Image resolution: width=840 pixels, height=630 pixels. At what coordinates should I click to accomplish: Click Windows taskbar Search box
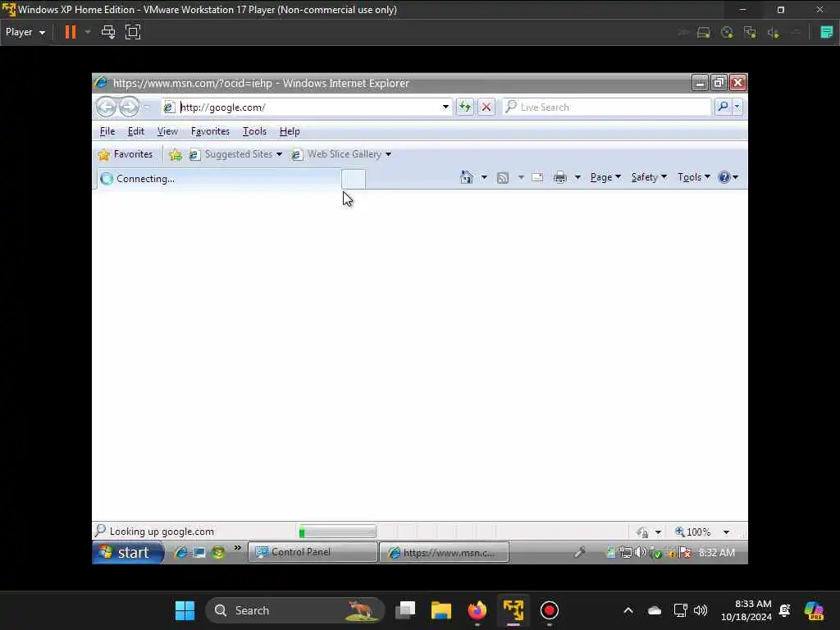(294, 610)
